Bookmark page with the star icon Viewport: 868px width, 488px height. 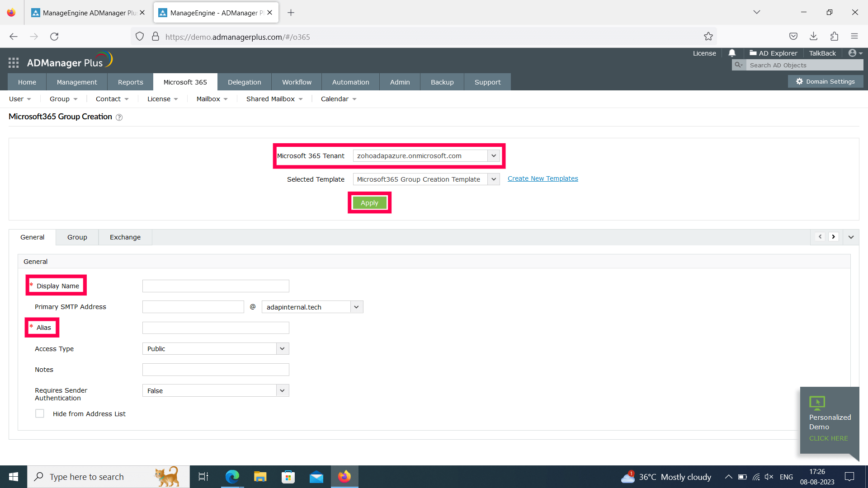[708, 37]
